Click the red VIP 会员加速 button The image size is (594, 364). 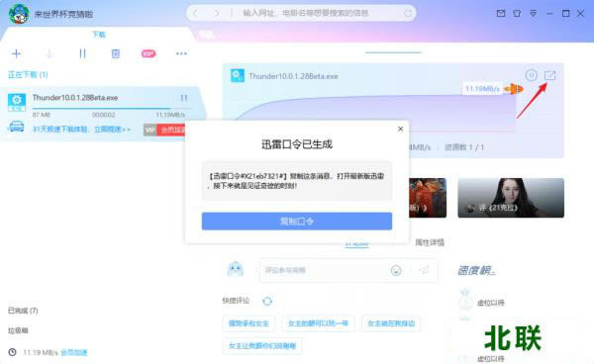(164, 130)
